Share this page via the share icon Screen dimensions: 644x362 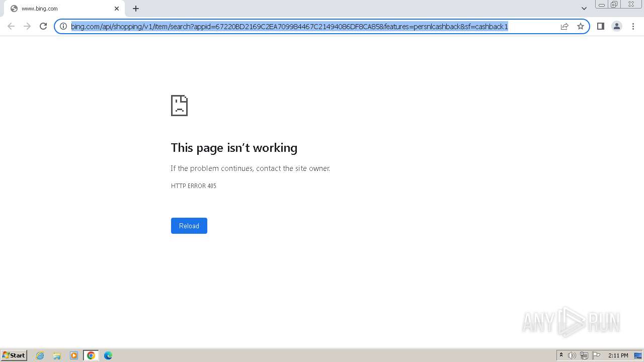click(565, 26)
